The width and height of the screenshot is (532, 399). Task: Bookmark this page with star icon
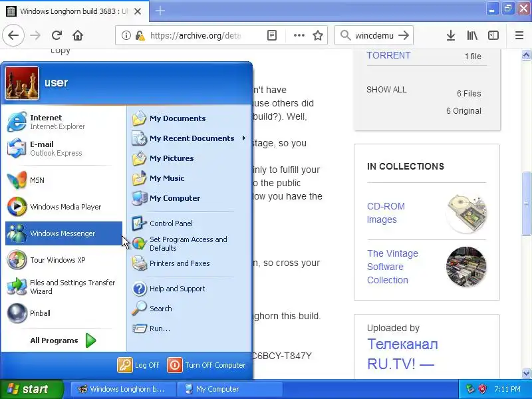click(318, 35)
